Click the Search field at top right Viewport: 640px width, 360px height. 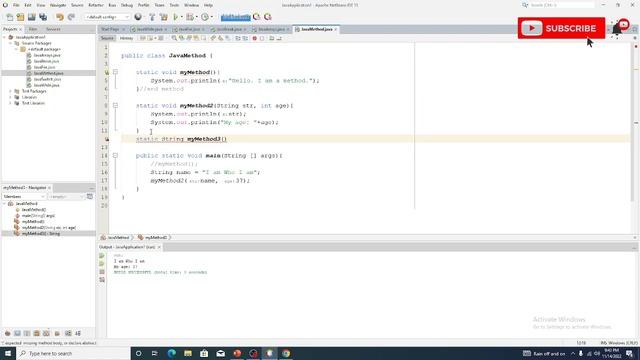point(561,5)
